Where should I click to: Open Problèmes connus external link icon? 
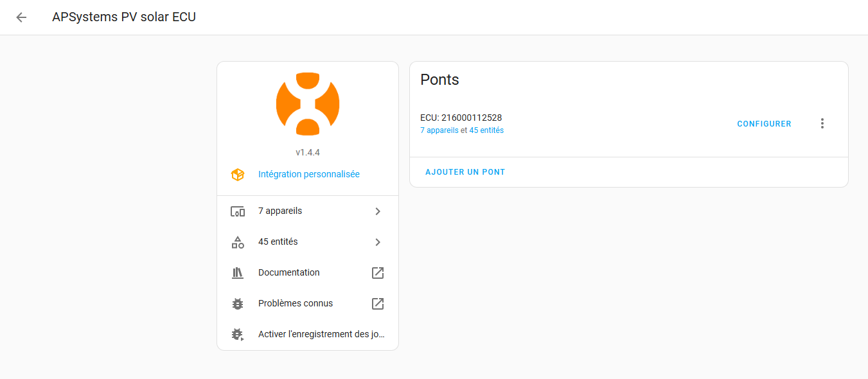[378, 304]
